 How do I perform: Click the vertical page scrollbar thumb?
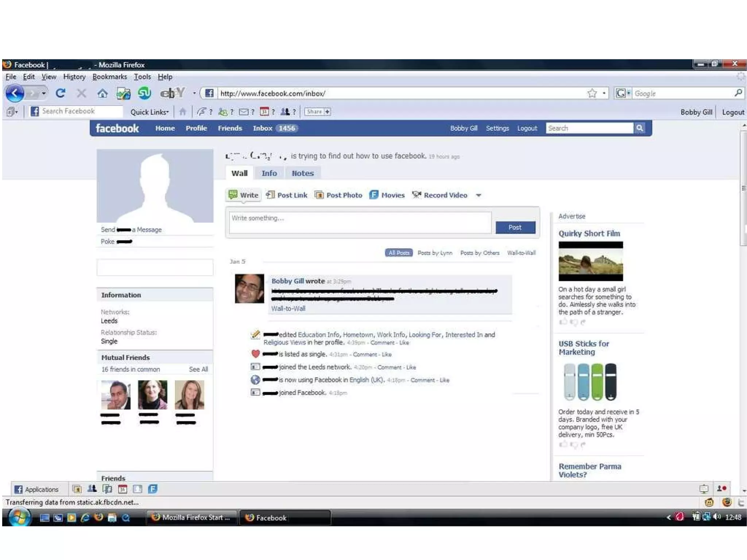point(743,189)
